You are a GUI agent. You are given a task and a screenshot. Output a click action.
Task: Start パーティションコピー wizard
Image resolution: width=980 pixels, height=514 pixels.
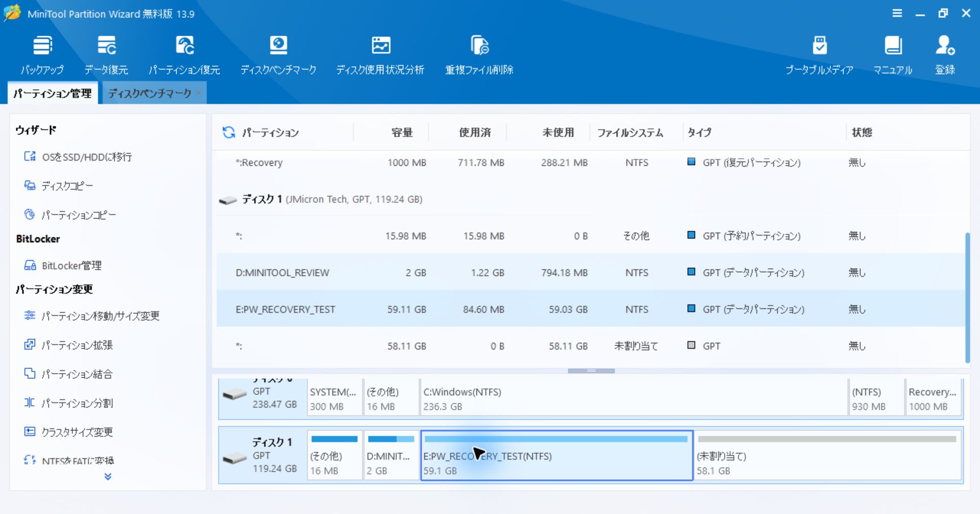70,215
